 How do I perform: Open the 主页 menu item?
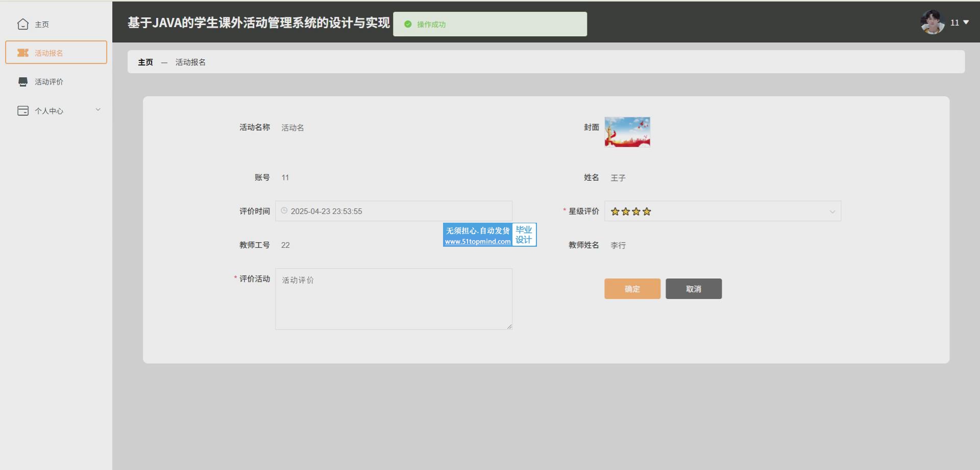pos(42,25)
